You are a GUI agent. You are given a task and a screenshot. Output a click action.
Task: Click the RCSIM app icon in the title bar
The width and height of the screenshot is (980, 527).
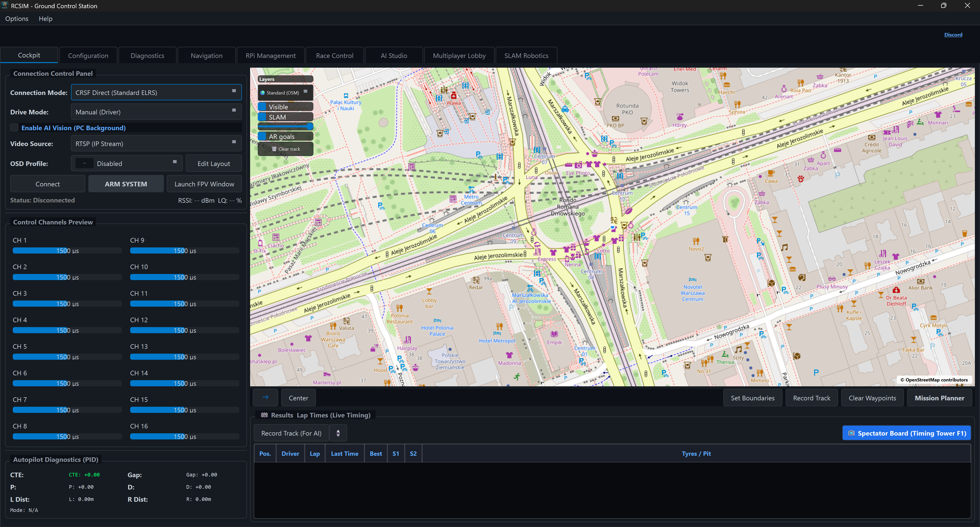click(x=5, y=6)
